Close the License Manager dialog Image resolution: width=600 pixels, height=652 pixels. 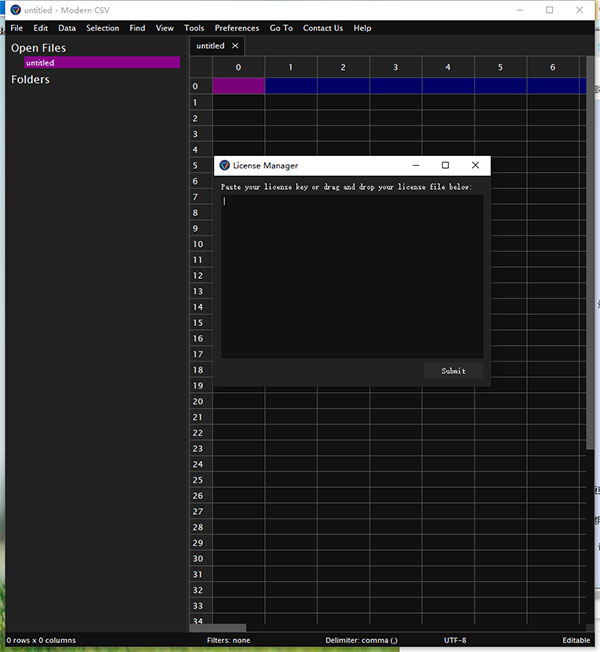tap(475, 165)
